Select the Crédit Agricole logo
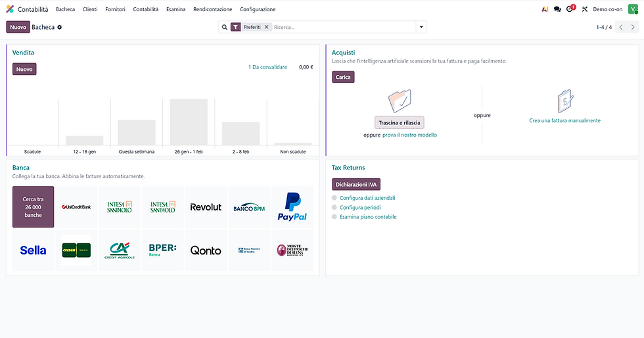644x338 pixels. [120, 250]
